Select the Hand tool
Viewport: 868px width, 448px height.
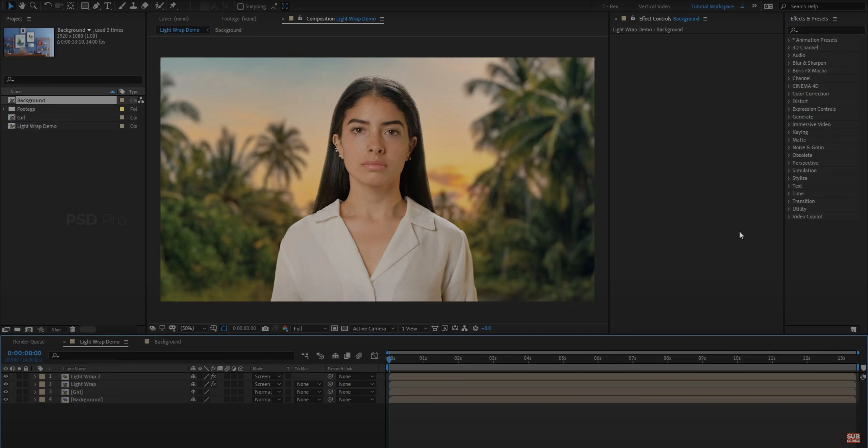(22, 6)
